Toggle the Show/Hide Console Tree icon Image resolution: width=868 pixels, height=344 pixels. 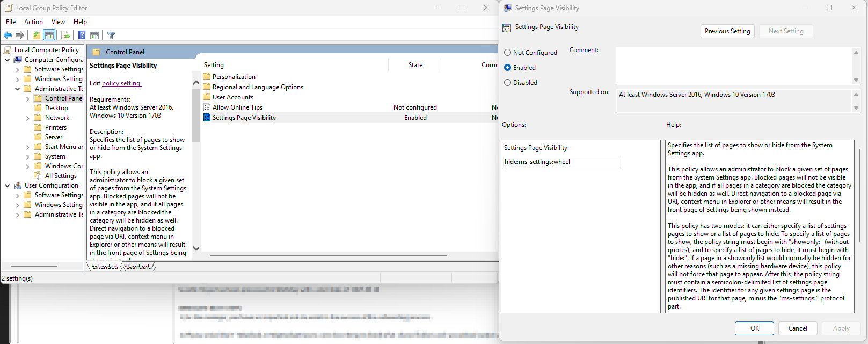(49, 35)
